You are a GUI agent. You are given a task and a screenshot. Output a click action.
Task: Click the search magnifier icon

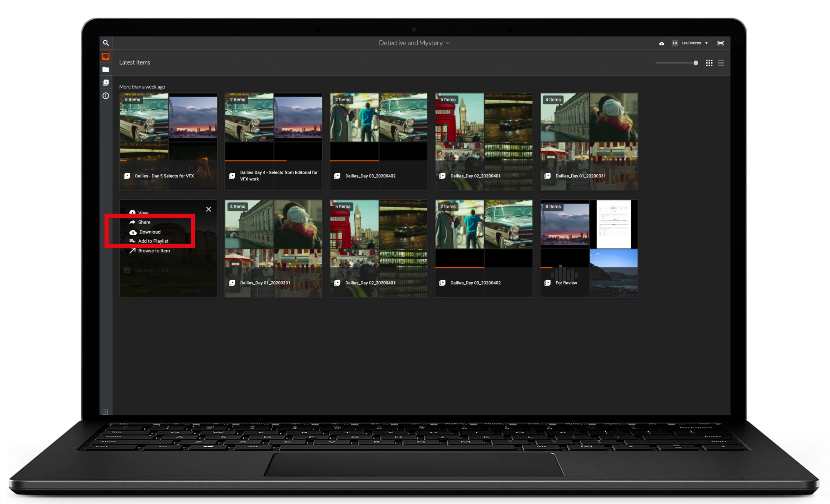click(x=106, y=43)
